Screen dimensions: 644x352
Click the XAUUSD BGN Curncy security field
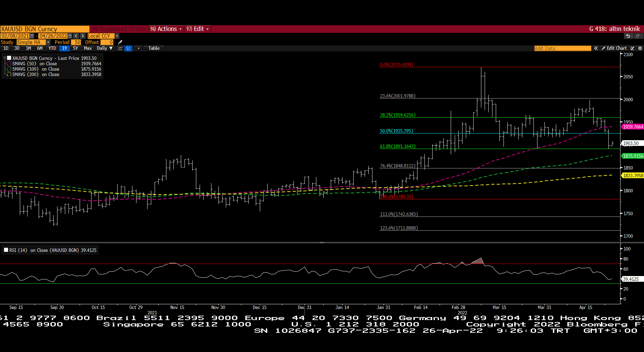tap(45, 29)
